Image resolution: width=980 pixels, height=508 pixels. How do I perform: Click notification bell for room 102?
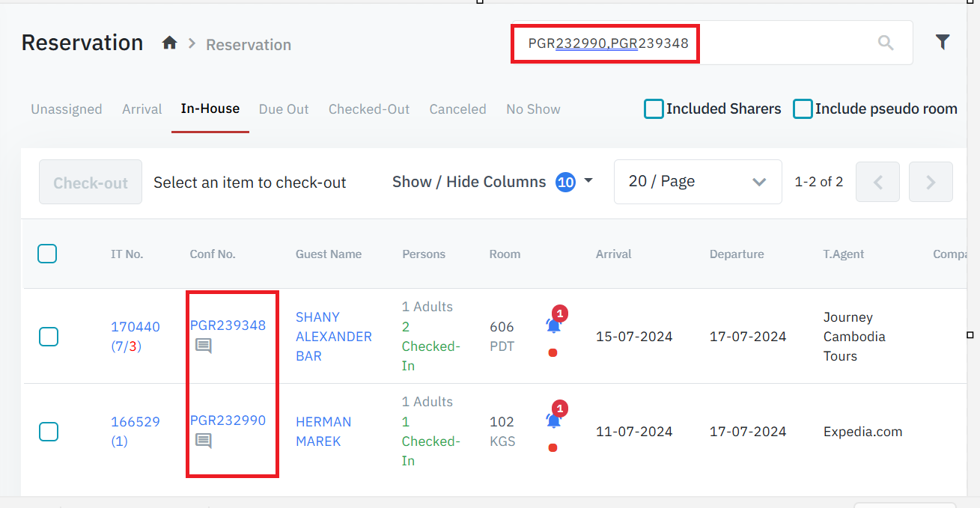(553, 420)
